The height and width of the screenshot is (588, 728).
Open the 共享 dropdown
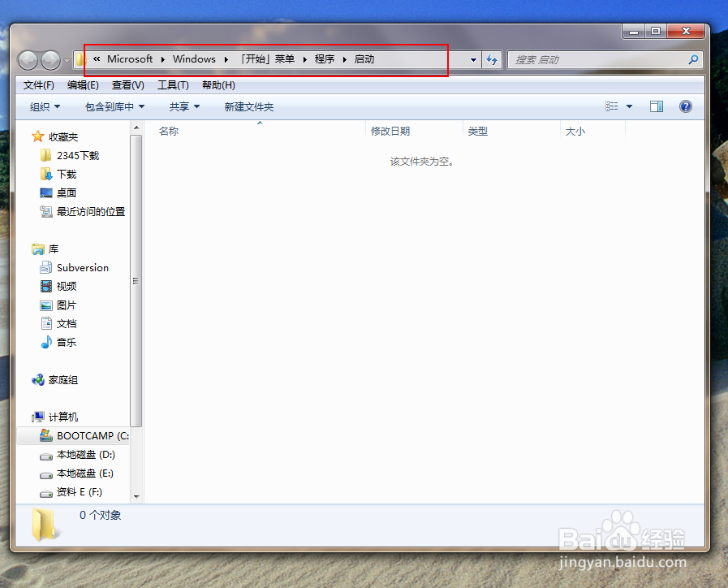[184, 107]
